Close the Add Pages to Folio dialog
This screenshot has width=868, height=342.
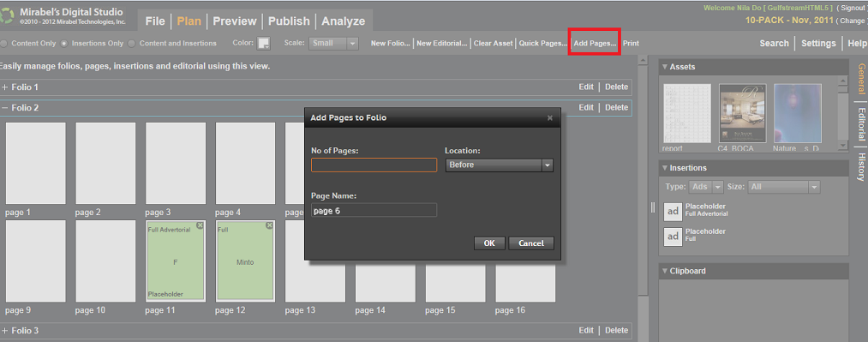tap(550, 118)
